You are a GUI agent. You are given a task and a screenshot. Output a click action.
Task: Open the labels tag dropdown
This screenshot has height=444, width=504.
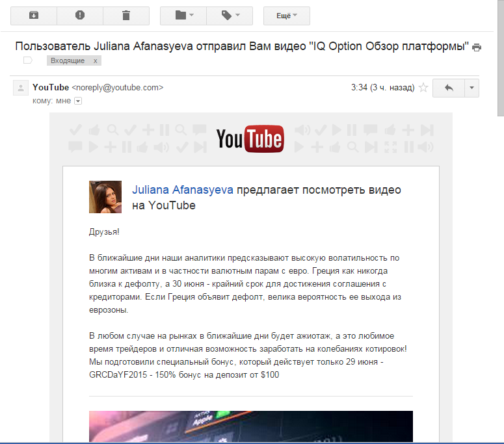pyautogui.click(x=230, y=16)
